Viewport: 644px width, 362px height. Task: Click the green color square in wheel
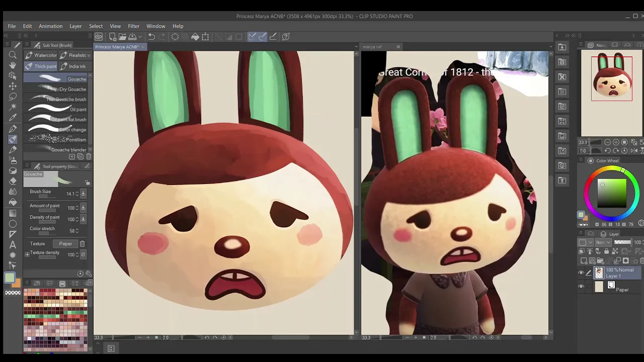(611, 192)
